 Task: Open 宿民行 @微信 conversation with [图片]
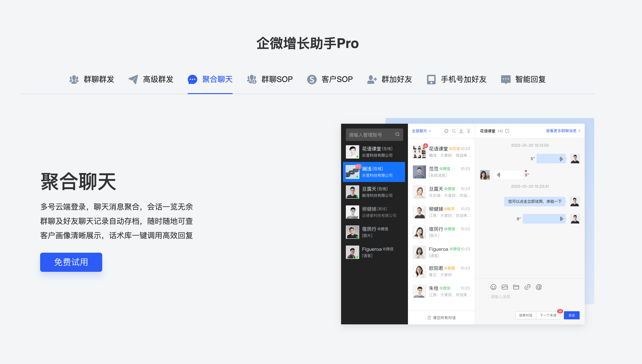(x=441, y=232)
